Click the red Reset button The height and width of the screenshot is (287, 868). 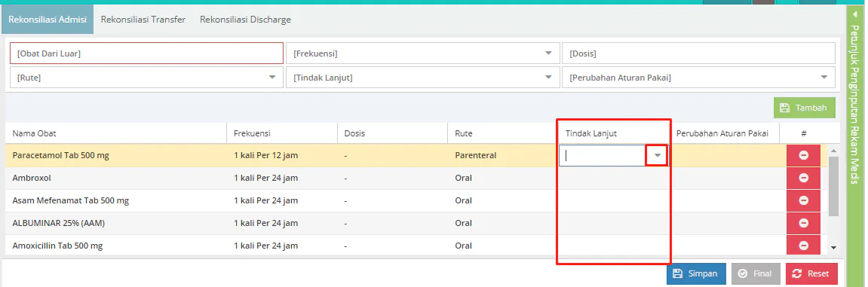(x=811, y=273)
